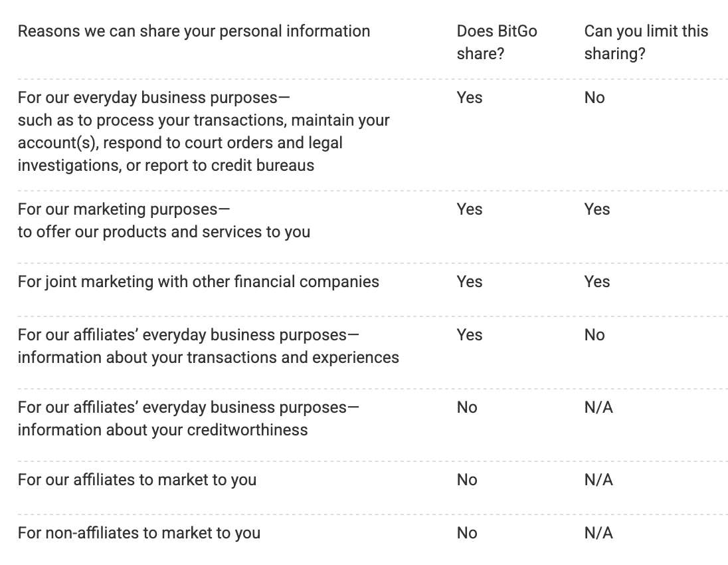This screenshot has width=728, height=565.
Task: Click 'Yes' under share for joint marketing
Action: pyautogui.click(x=470, y=282)
